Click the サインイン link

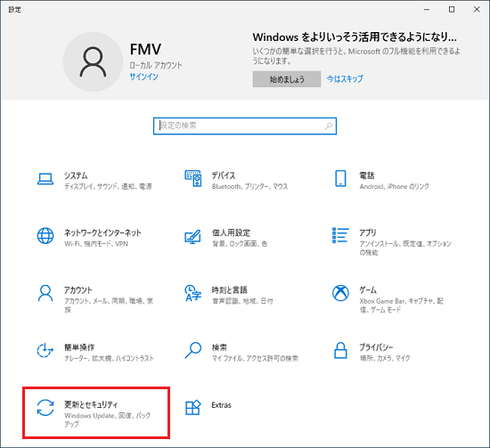point(143,77)
